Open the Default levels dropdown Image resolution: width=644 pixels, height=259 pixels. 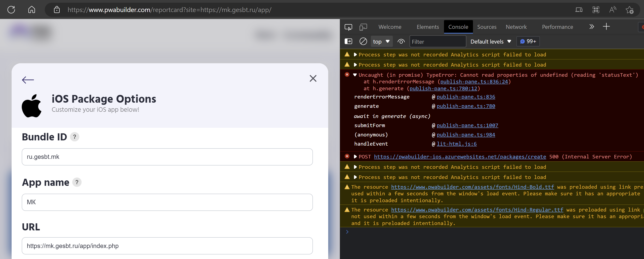coord(491,41)
